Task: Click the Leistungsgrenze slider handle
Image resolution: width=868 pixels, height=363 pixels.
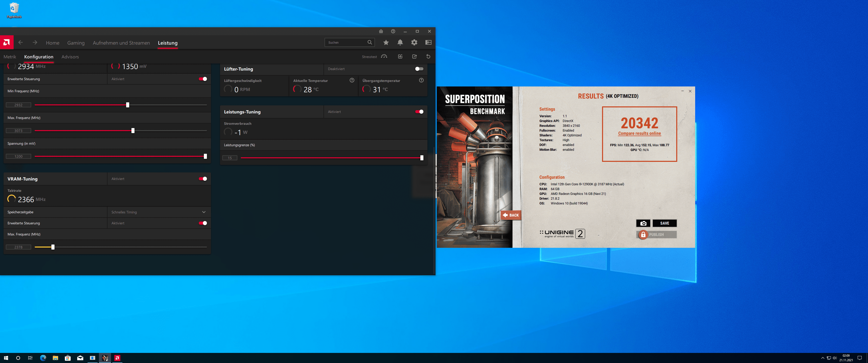Action: (422, 158)
